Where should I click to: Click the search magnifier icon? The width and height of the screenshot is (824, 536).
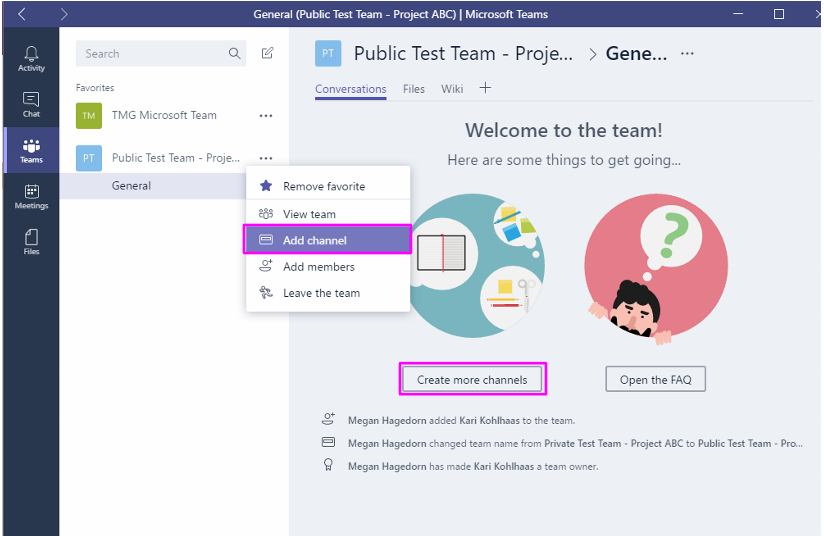[x=234, y=53]
